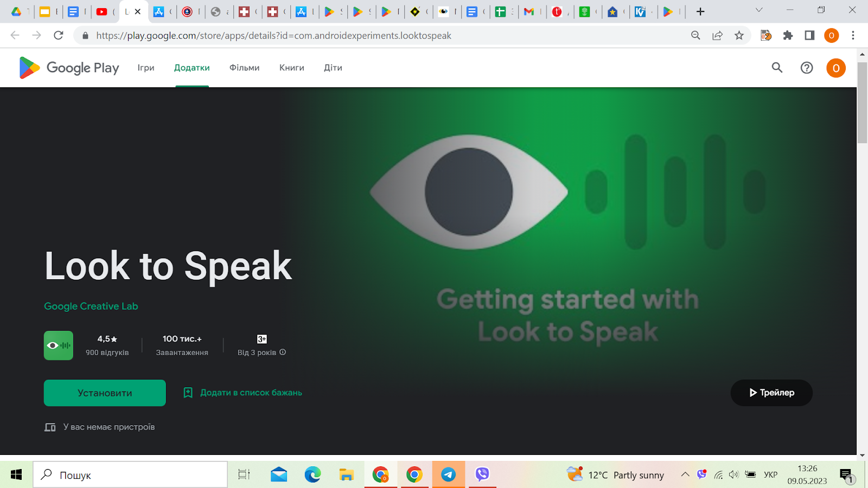Toggle the browser side panel

(x=809, y=35)
